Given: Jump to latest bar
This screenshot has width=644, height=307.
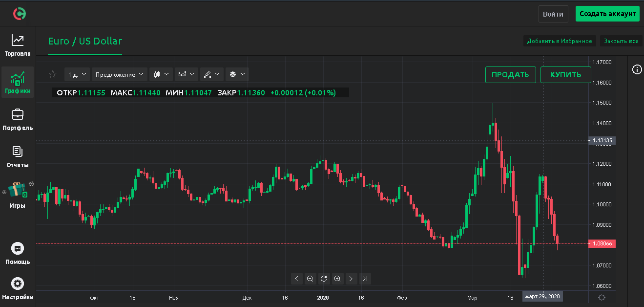Looking at the screenshot, I should point(365,279).
